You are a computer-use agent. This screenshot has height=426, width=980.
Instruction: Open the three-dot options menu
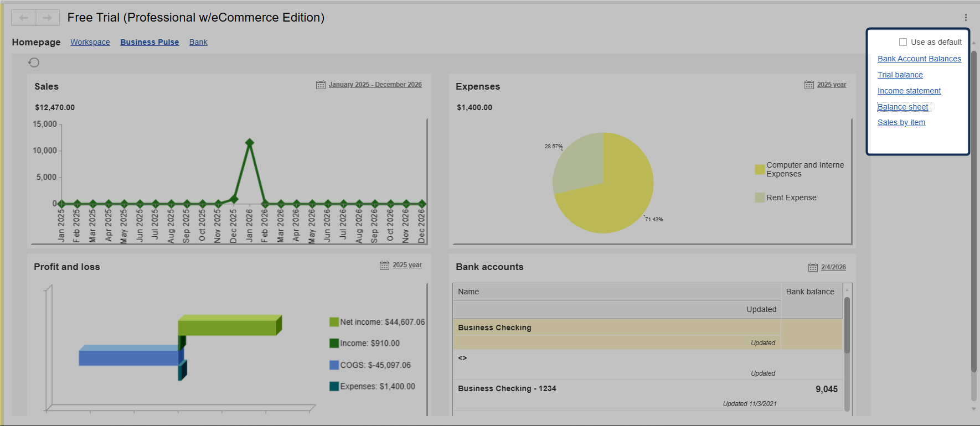(x=966, y=18)
